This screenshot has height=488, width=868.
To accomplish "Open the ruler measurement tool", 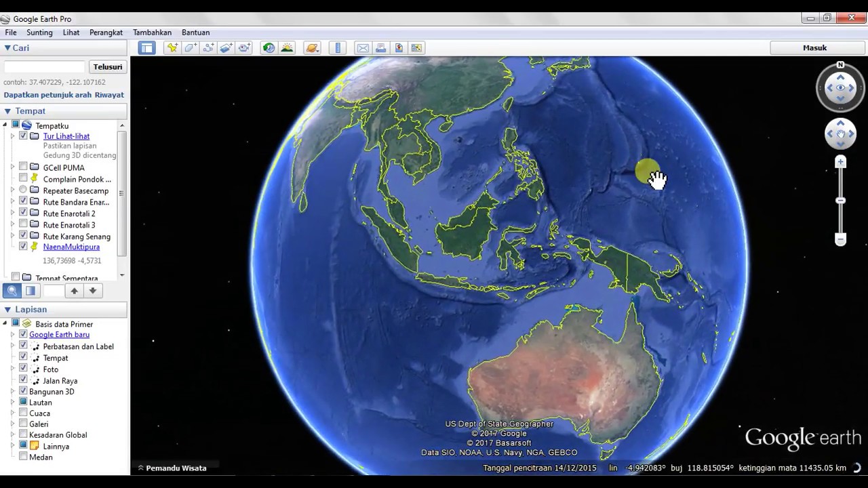I will coord(338,48).
